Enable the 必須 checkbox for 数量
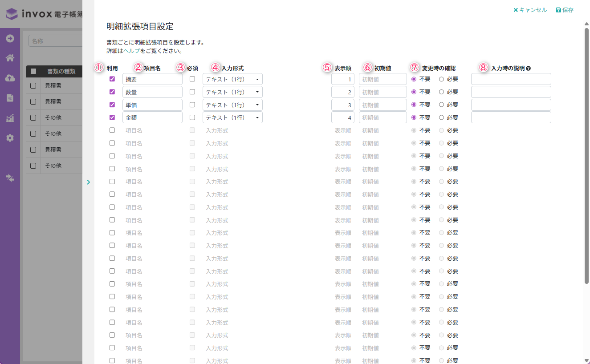The image size is (590, 364). [192, 92]
